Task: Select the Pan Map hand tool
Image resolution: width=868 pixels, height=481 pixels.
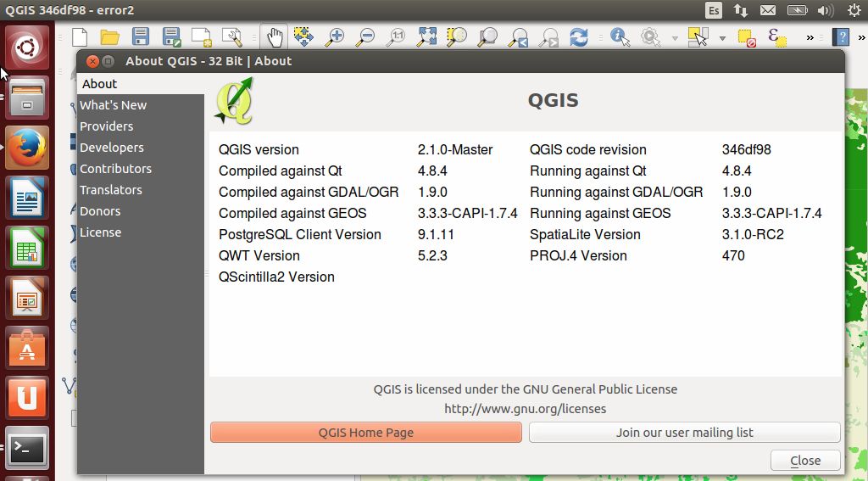Action: 274,36
